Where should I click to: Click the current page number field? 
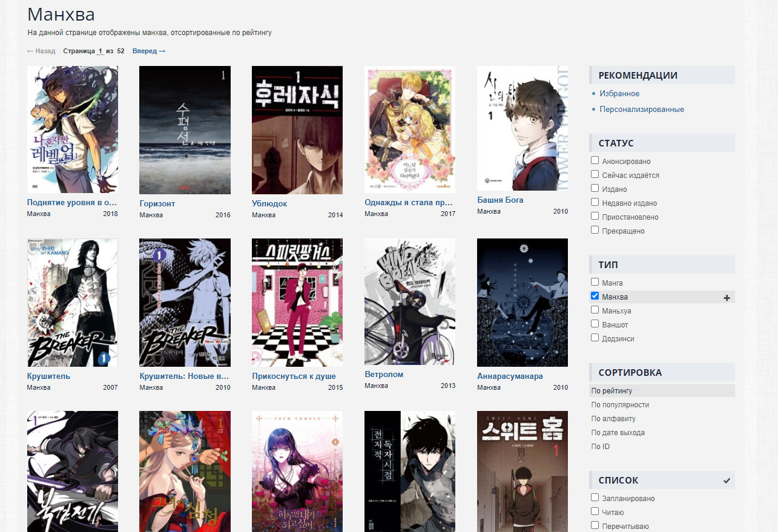101,51
